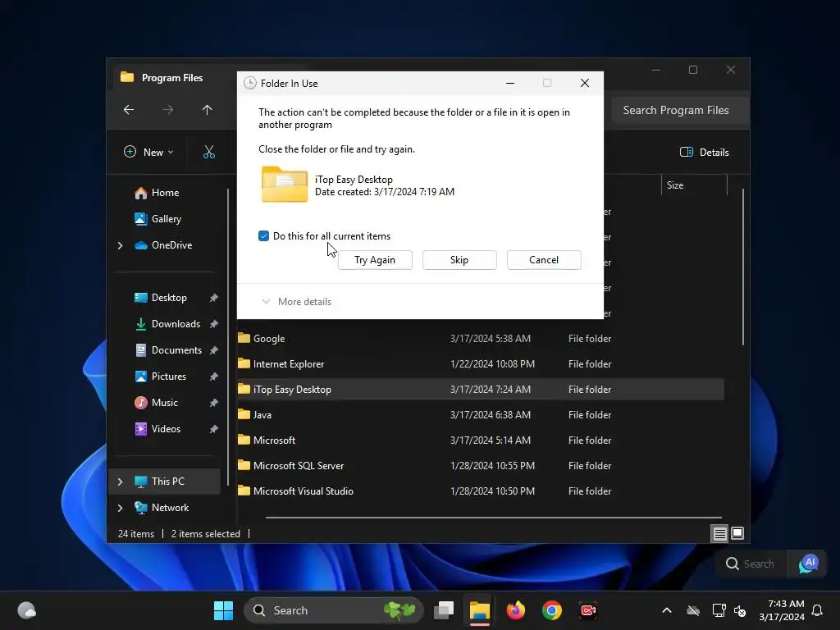Viewport: 840px width, 630px height.
Task: Click the Skip button in dialog
Action: coord(459,260)
